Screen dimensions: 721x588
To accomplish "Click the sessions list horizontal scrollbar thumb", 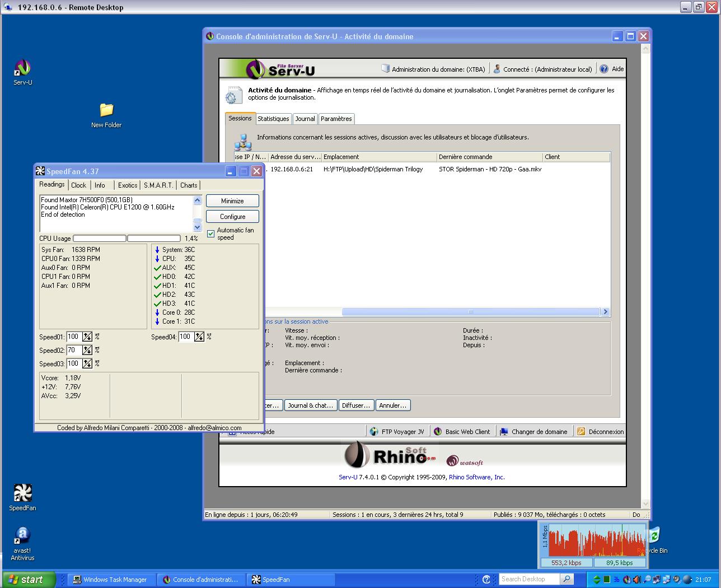I will pos(471,312).
